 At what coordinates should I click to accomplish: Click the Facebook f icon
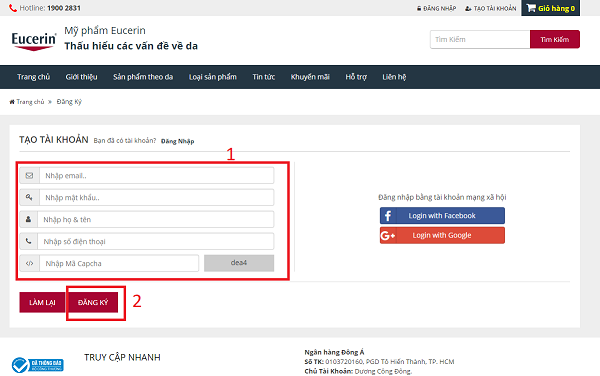pos(388,216)
